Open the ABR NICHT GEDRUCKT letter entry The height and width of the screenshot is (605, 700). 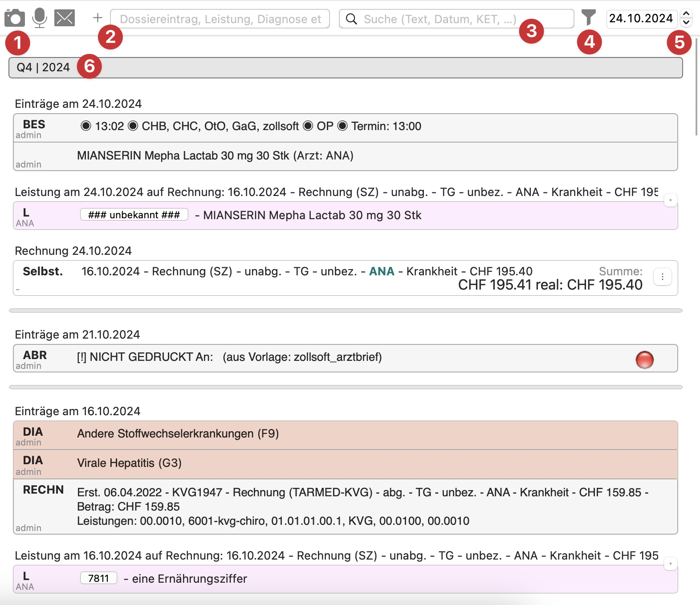point(346,358)
